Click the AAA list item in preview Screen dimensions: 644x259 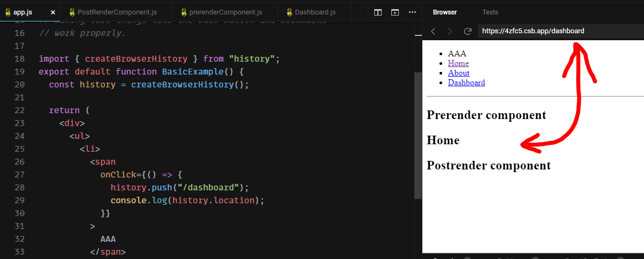click(x=457, y=54)
